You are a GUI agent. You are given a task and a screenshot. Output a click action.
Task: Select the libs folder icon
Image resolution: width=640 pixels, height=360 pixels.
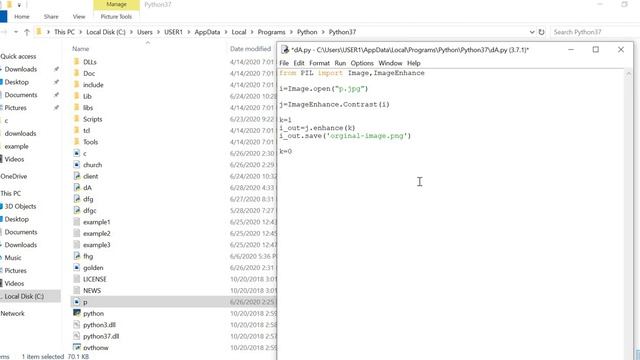pos(76,108)
